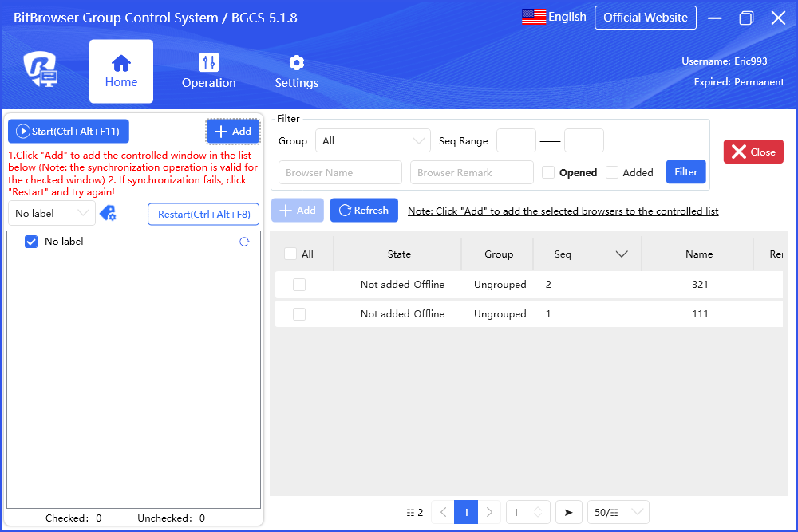Click the refresh icon beside No label

coord(244,242)
